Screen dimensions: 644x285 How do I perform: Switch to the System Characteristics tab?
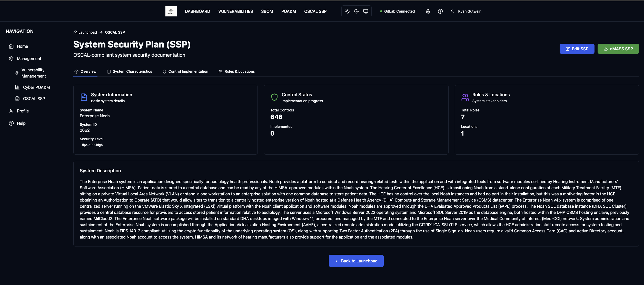point(132,71)
